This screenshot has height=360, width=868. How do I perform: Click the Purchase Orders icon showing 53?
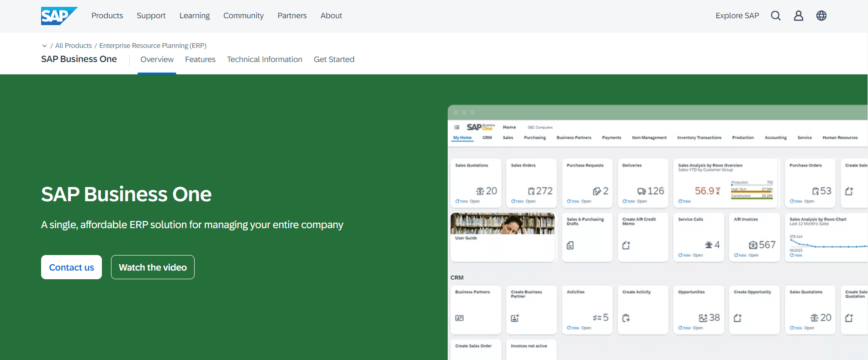pos(815,191)
